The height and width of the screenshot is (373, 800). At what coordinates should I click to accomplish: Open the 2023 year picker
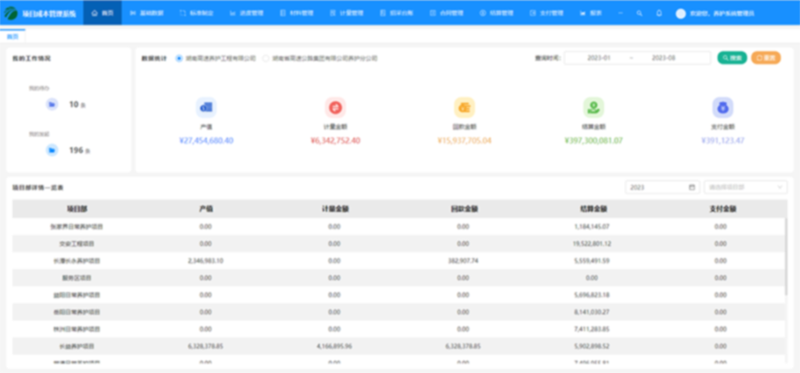pyautogui.click(x=662, y=187)
